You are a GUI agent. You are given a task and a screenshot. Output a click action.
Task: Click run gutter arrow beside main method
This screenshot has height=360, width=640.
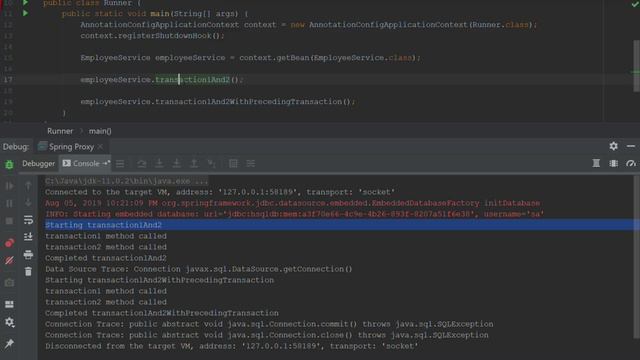click(x=25, y=13)
